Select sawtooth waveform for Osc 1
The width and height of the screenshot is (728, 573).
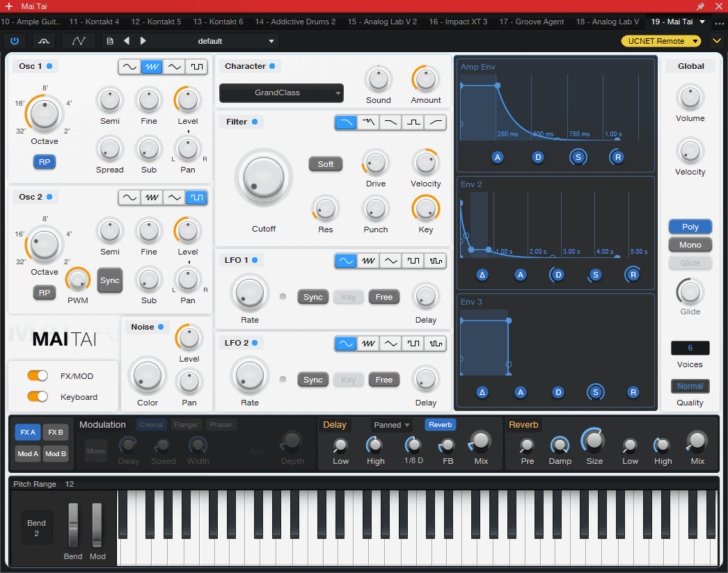[x=152, y=67]
